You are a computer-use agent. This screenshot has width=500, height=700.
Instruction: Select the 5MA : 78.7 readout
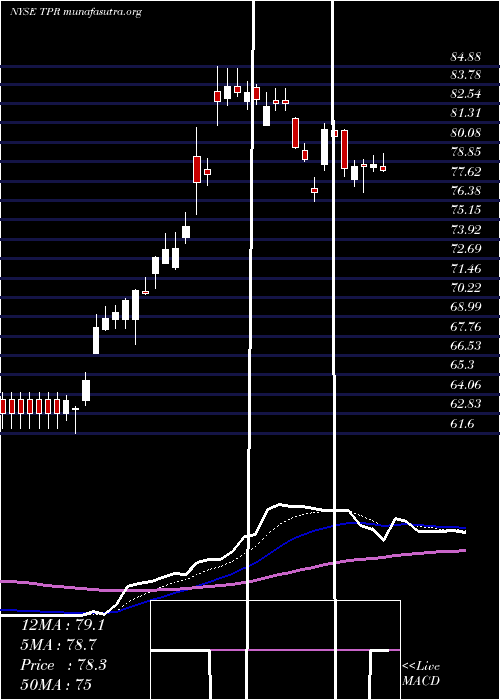59,645
